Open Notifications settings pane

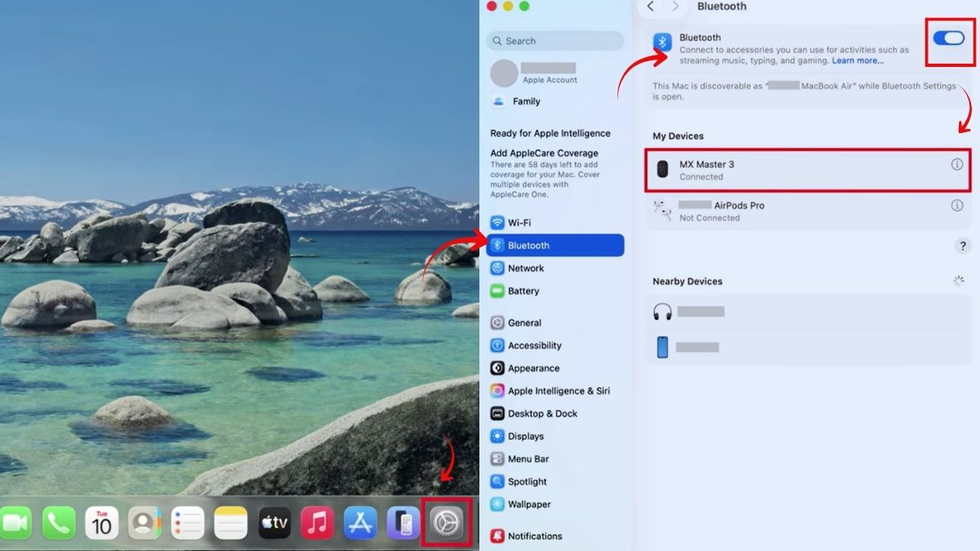point(555,536)
